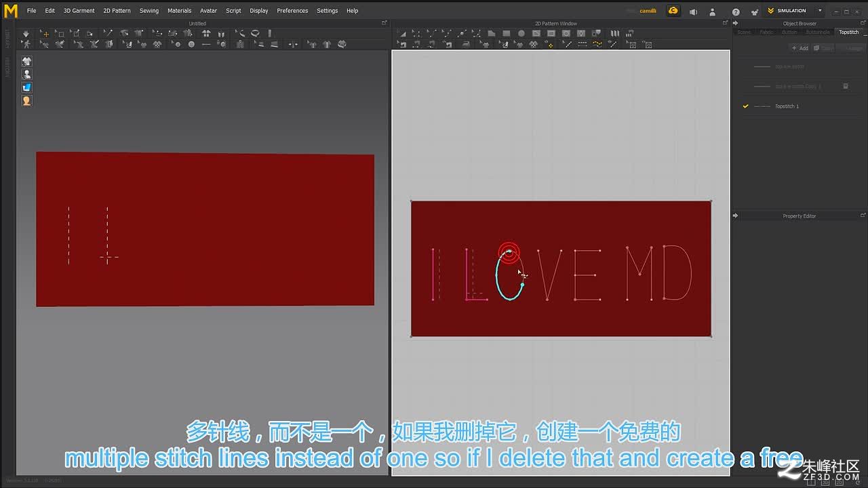Image resolution: width=868 pixels, height=488 pixels.
Task: Pick the walking avatar motion tool
Action: tap(26, 44)
